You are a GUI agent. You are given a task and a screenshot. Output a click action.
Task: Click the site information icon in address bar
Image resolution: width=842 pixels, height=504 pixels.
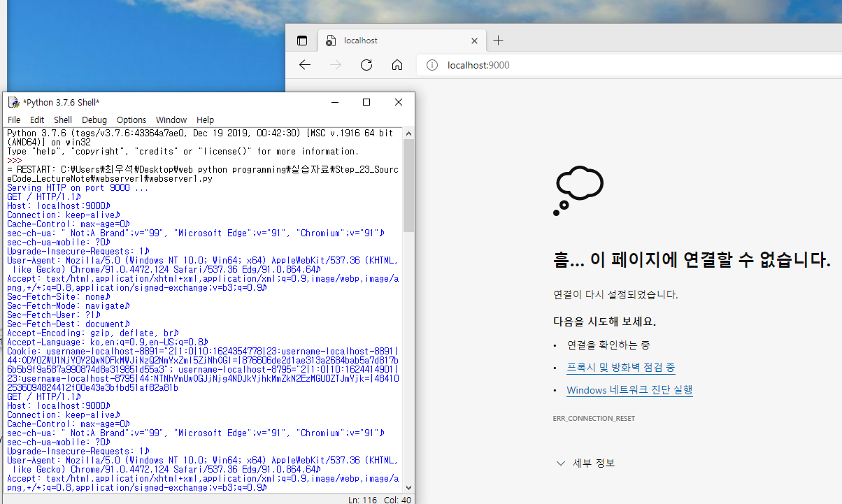coord(432,65)
